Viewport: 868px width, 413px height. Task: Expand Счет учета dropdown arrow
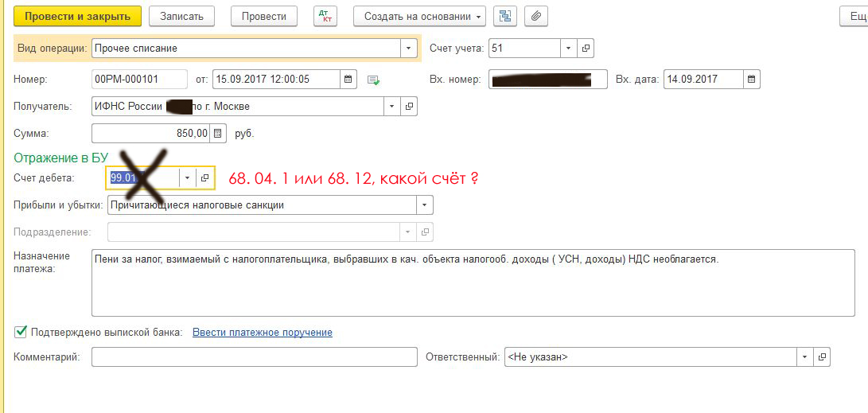pos(569,49)
